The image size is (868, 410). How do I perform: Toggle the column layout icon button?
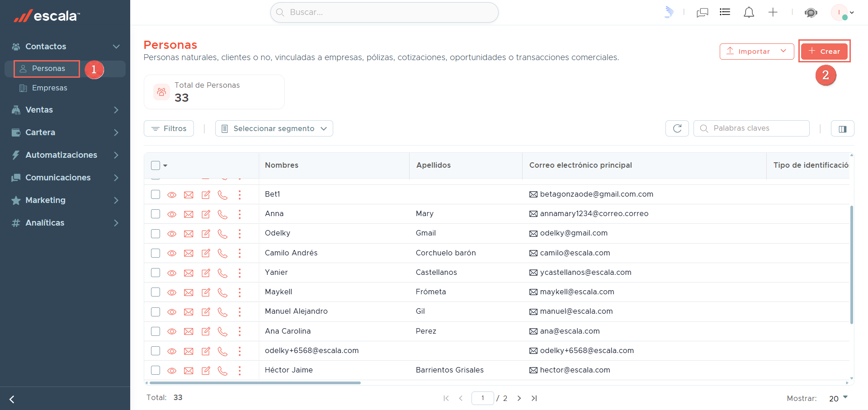[x=842, y=128]
